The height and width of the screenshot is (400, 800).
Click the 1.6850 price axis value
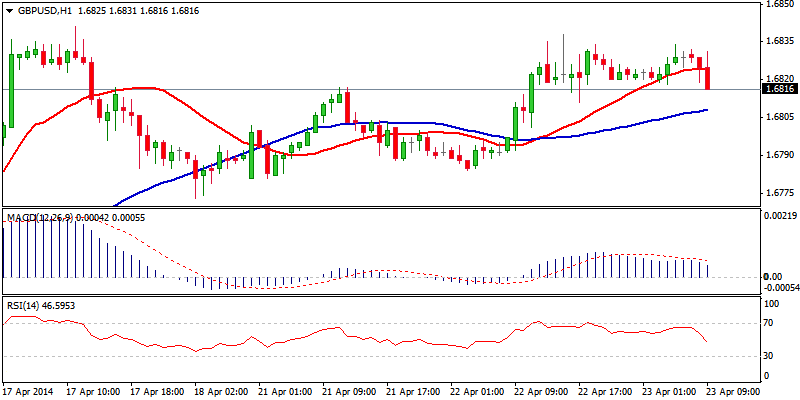781,4
